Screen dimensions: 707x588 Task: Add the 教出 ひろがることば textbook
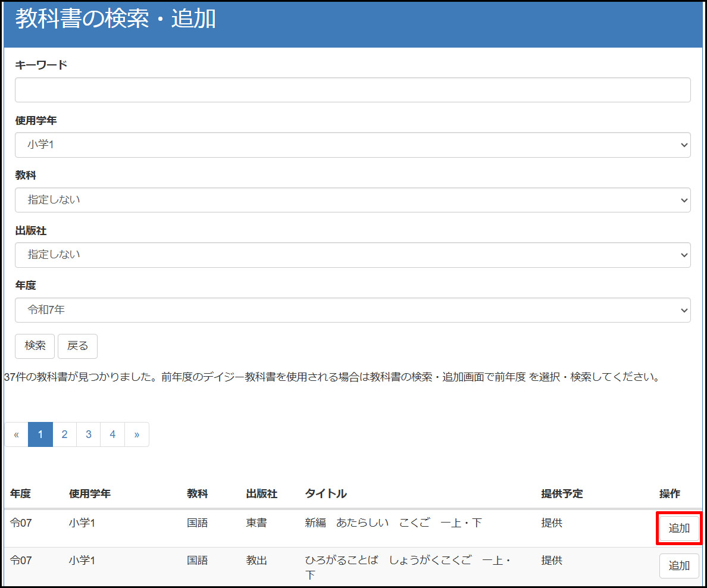[x=678, y=566]
